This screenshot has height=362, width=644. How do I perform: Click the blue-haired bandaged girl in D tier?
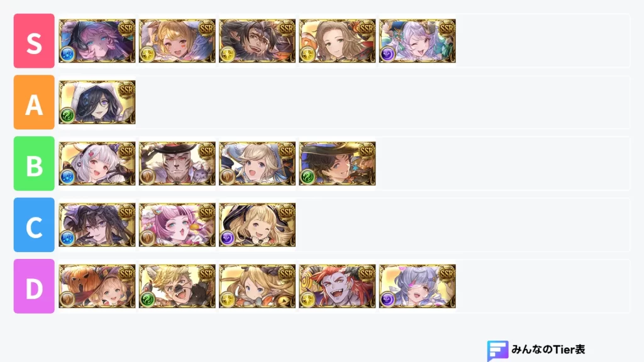(418, 286)
